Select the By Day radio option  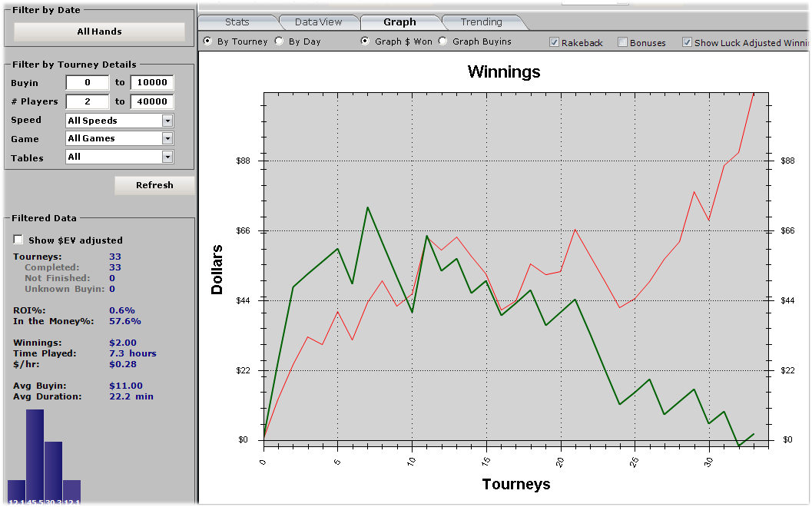279,41
